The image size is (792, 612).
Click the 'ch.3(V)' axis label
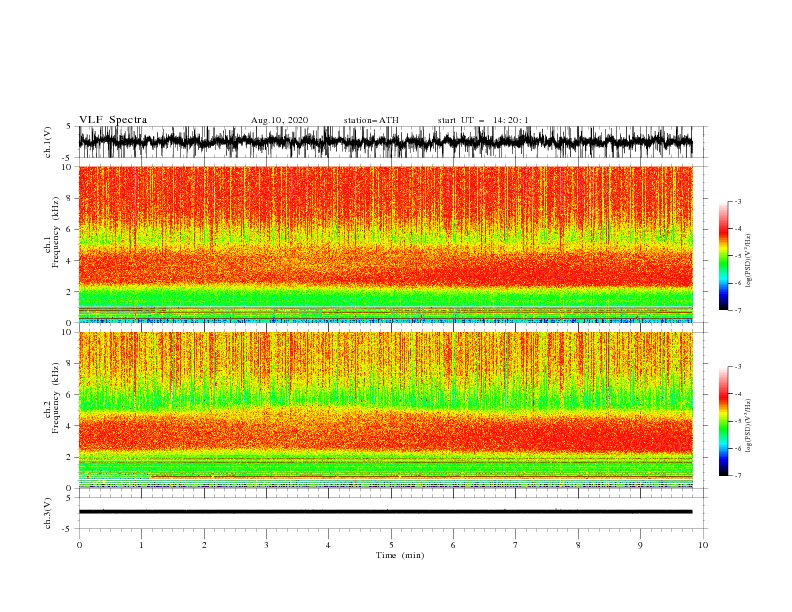(x=48, y=513)
